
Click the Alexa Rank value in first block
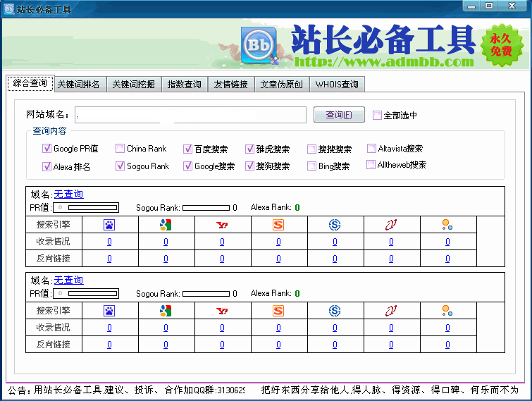click(297, 208)
